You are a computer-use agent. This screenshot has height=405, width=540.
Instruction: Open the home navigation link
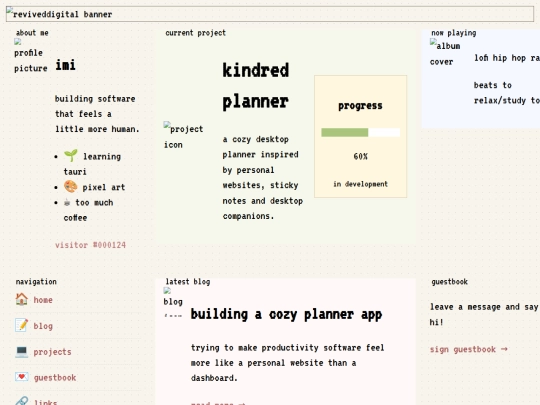click(x=43, y=300)
